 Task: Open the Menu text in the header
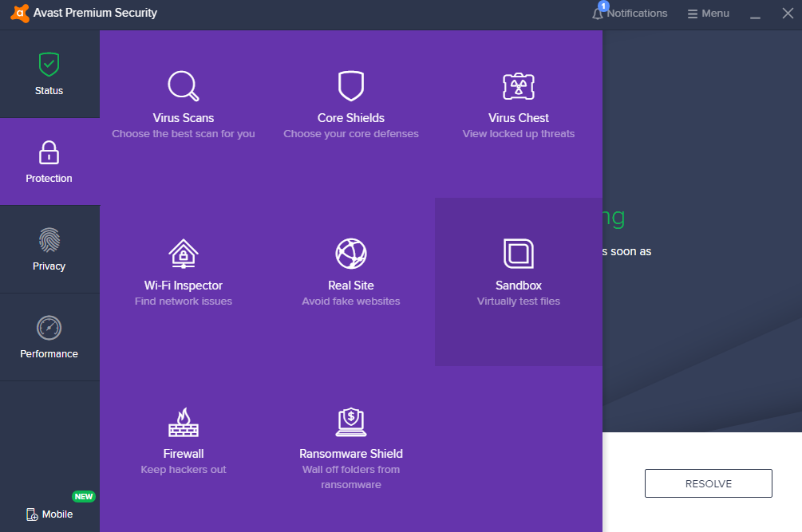pos(716,14)
